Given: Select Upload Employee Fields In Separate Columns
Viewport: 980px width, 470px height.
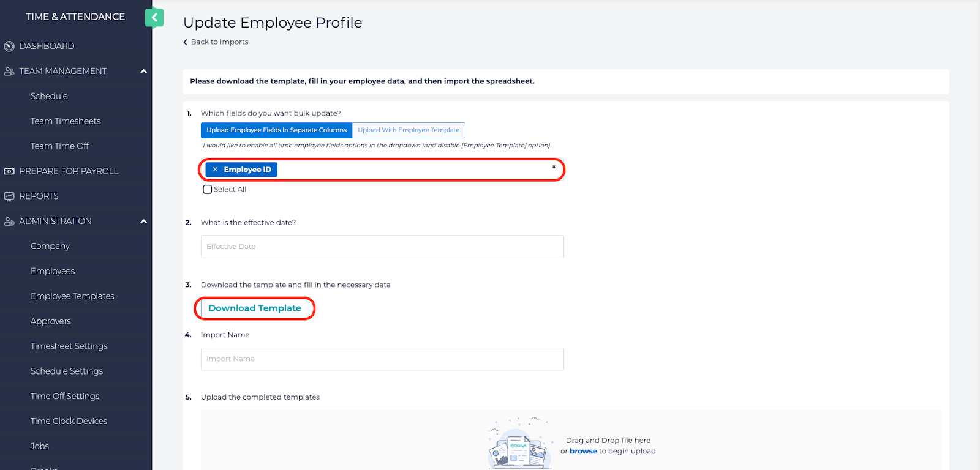Looking at the screenshot, I should (x=276, y=130).
